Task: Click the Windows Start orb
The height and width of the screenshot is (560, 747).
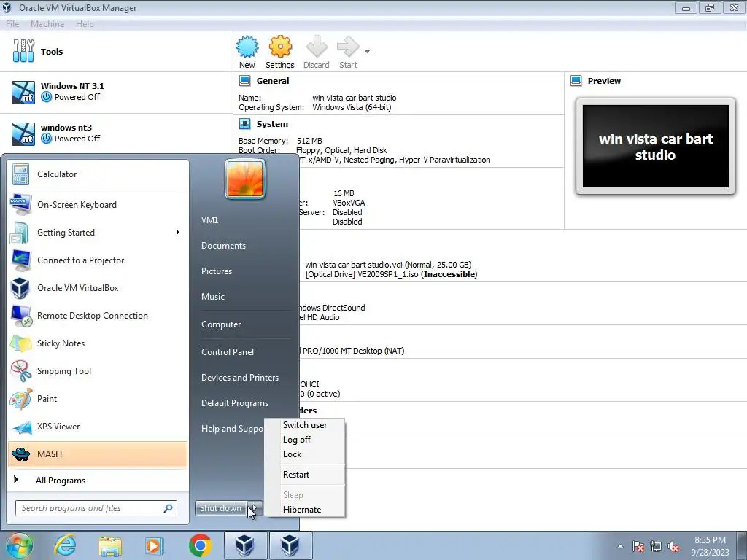Action: (x=20, y=545)
